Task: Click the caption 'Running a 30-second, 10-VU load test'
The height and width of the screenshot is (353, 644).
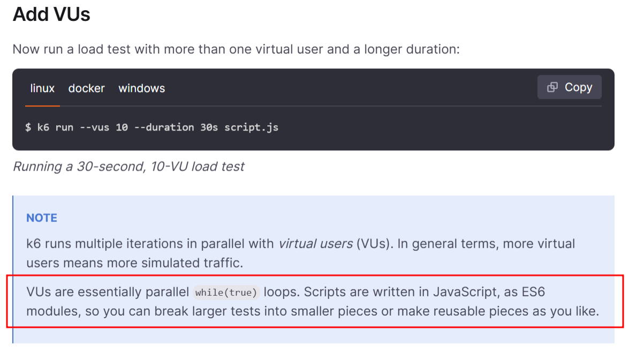Action: tap(128, 166)
